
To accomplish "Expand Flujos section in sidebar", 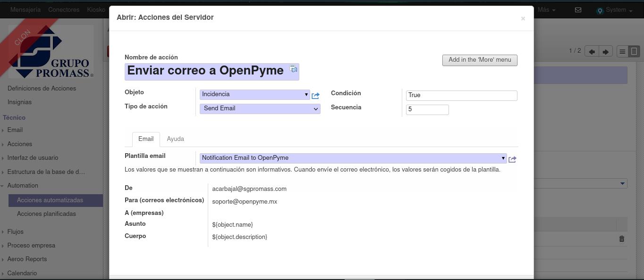I will coord(15,231).
